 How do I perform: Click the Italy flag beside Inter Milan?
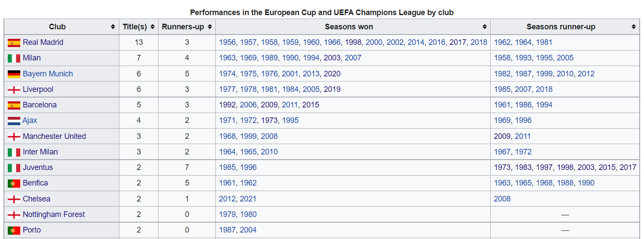14,152
